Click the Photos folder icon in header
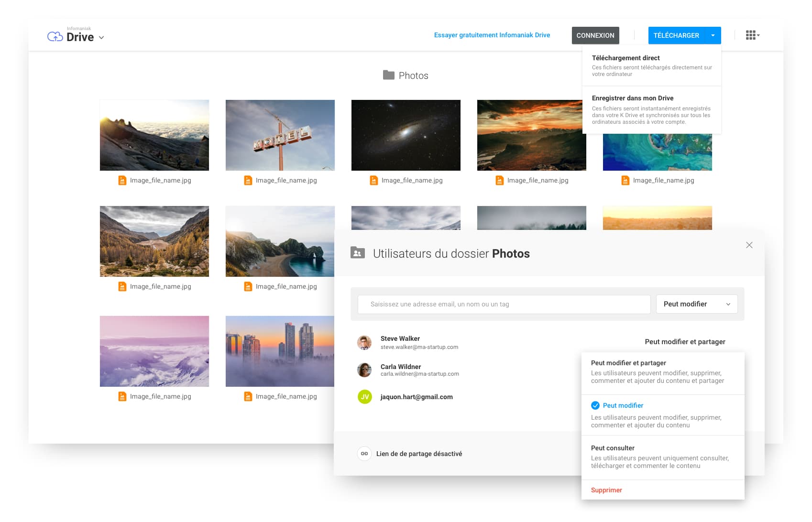812x522 pixels. click(388, 75)
